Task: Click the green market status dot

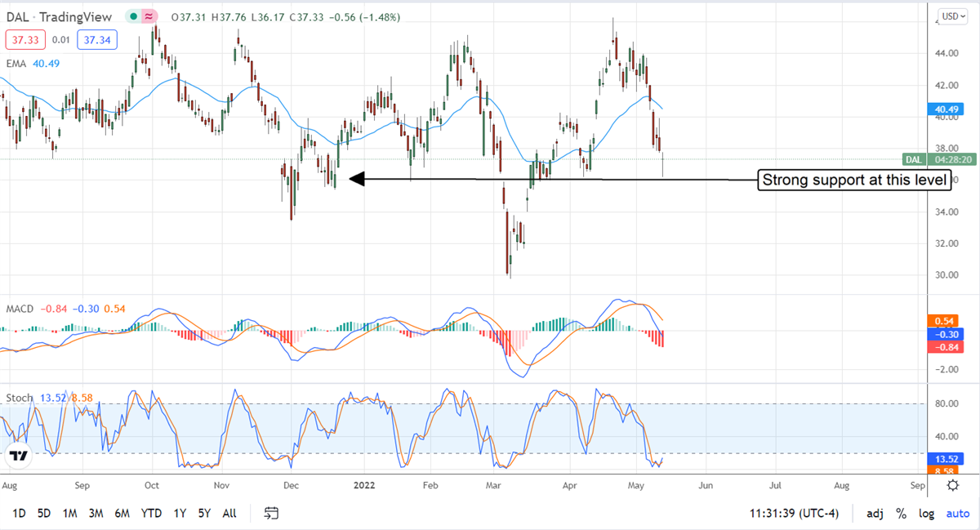Action: [x=132, y=16]
